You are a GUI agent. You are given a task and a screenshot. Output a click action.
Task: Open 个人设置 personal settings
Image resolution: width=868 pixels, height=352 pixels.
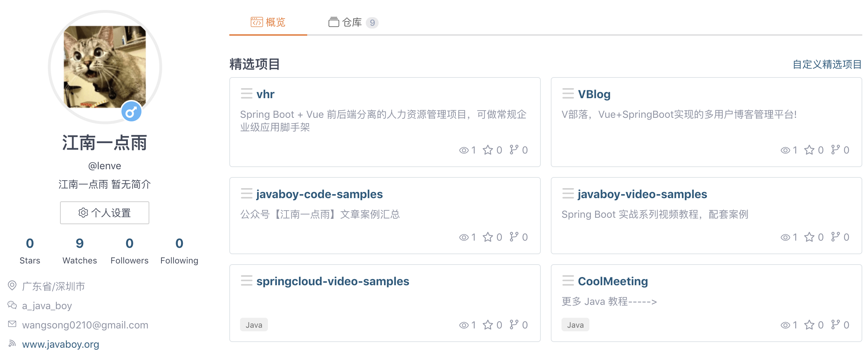click(x=105, y=213)
